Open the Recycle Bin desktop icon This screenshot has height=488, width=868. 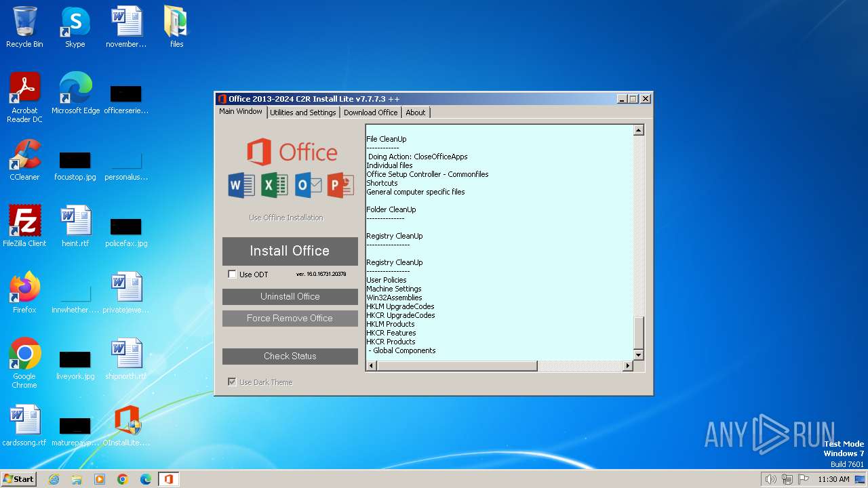pyautogui.click(x=24, y=27)
